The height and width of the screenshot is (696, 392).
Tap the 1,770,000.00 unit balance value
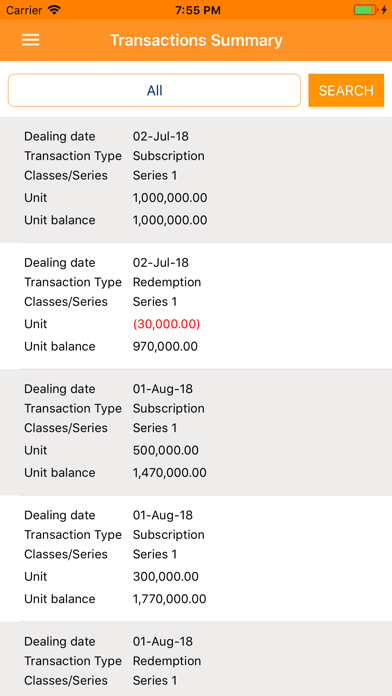(x=170, y=599)
